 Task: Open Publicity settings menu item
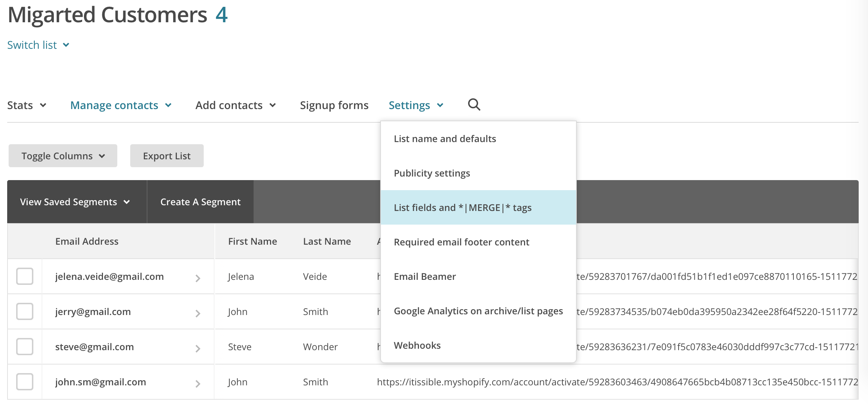431,173
